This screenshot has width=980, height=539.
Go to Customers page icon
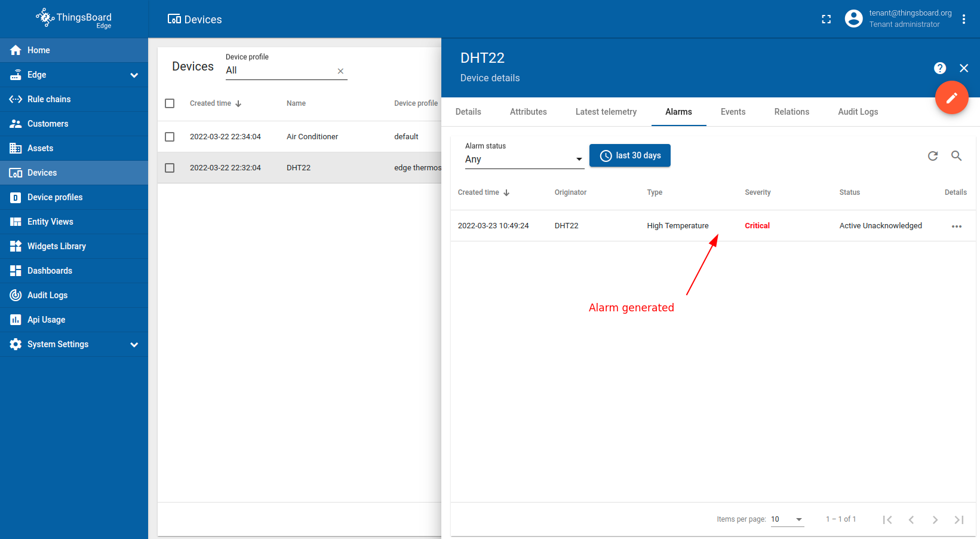[16, 124]
